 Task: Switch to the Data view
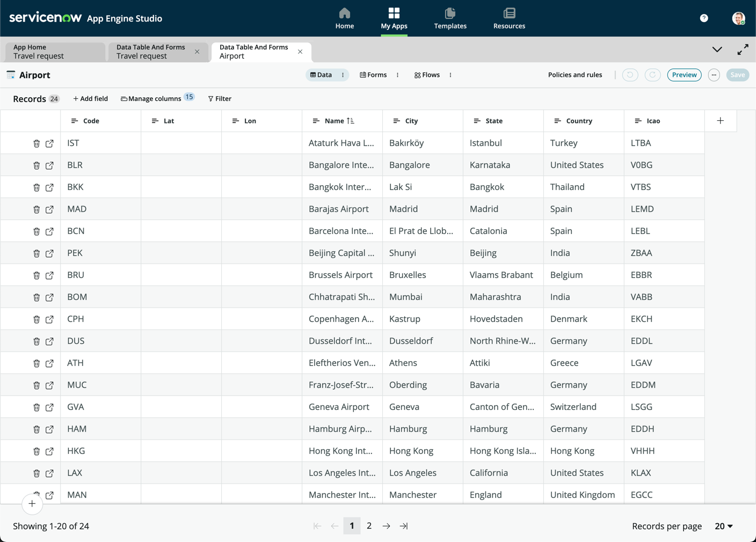coord(321,75)
